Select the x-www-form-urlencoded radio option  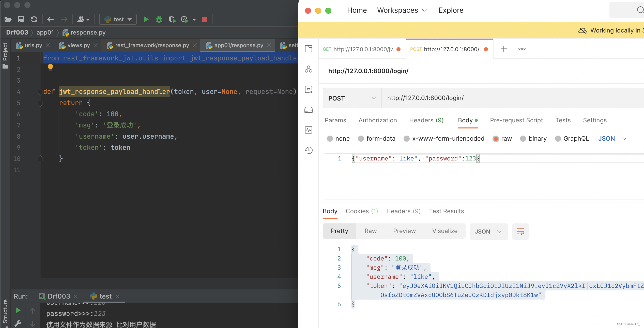(407, 139)
